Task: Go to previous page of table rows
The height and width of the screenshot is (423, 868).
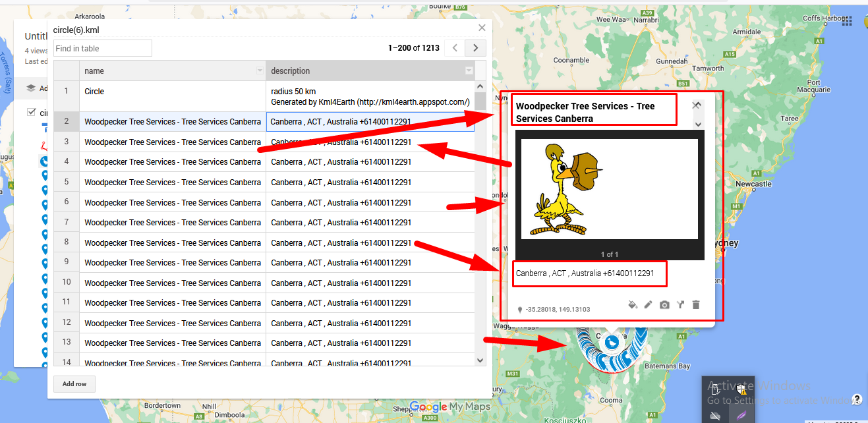Action: point(454,48)
